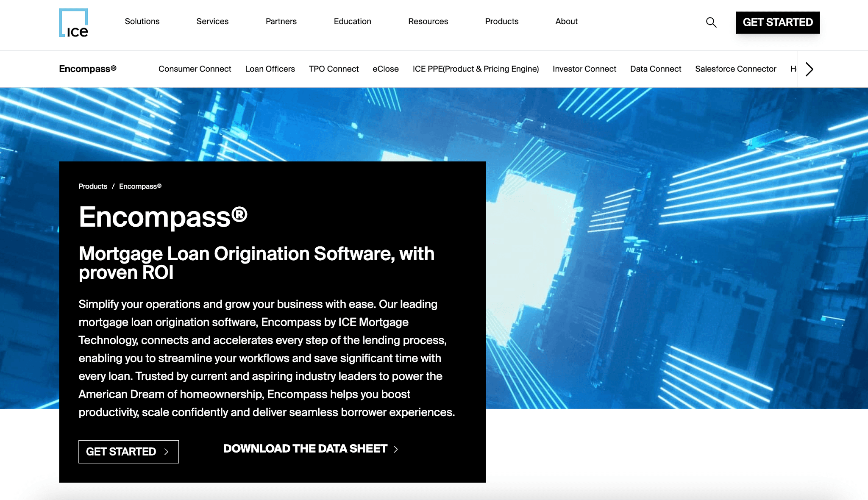Open ICE PPE (Product & Pricing Engine) tab
The height and width of the screenshot is (500, 868).
pos(476,69)
